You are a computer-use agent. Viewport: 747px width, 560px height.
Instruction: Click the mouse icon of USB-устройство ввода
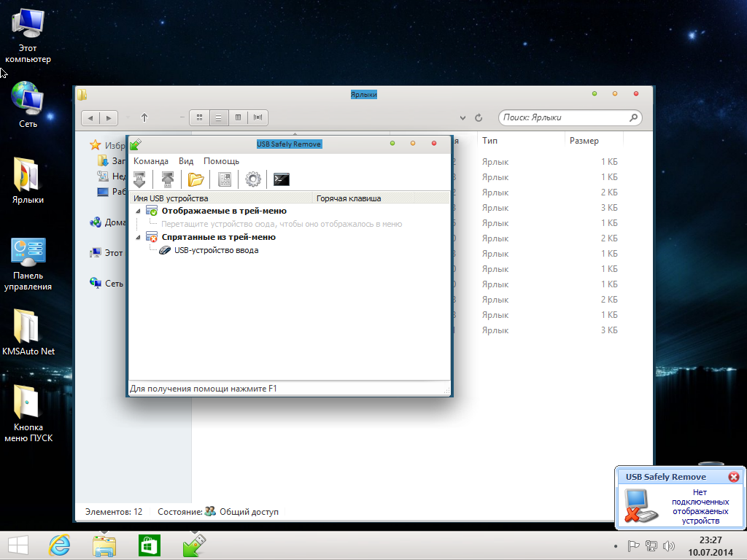(x=165, y=251)
